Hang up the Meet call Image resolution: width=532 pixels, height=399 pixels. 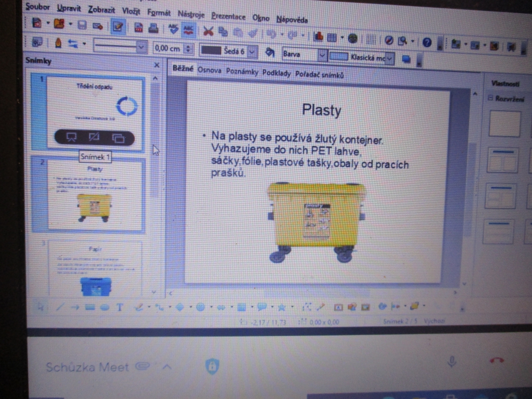coord(497,360)
